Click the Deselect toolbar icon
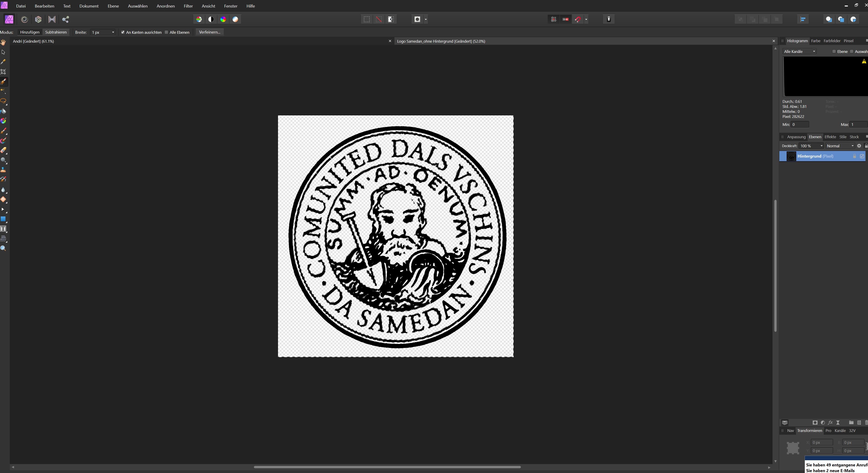 [379, 19]
